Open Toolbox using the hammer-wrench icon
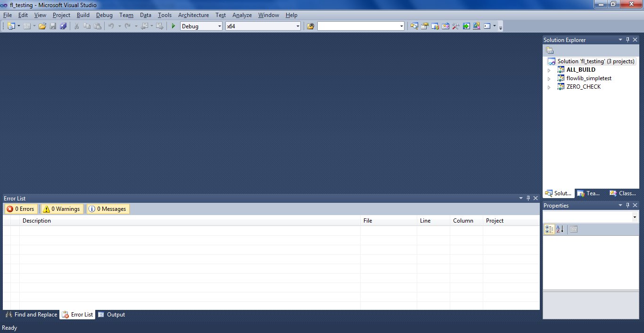This screenshot has width=644, height=333. coord(456,26)
